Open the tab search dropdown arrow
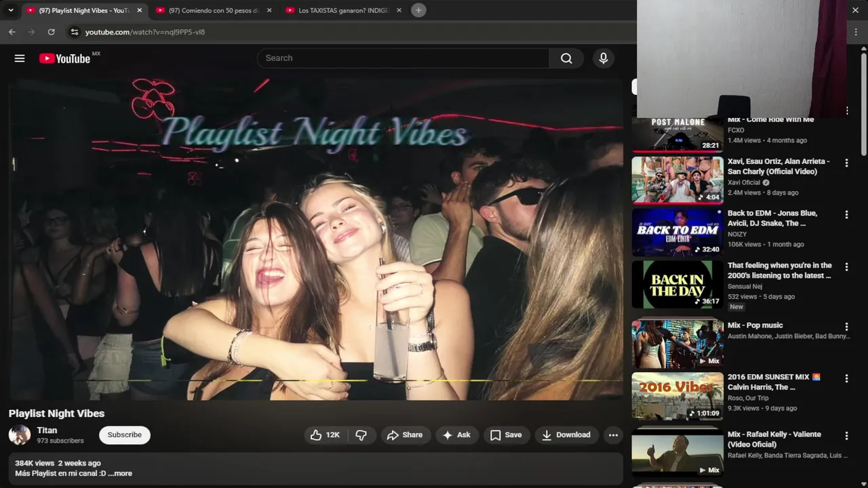 tap(10, 10)
